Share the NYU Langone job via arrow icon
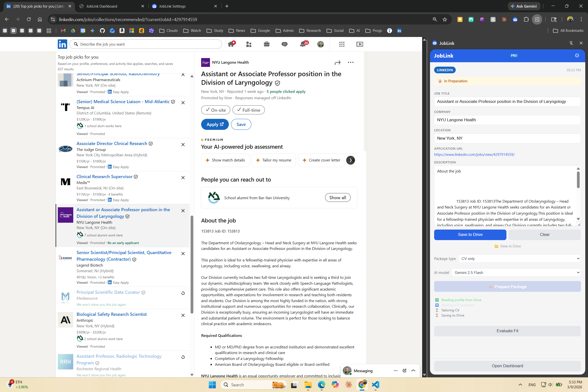 [x=338, y=62]
